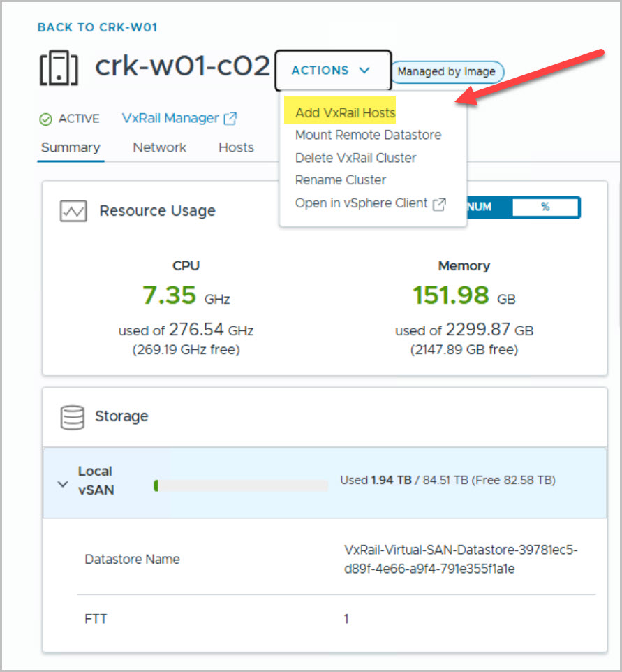Click the cluster icon beside crk-w01-c02
The image size is (622, 672).
tap(59, 69)
